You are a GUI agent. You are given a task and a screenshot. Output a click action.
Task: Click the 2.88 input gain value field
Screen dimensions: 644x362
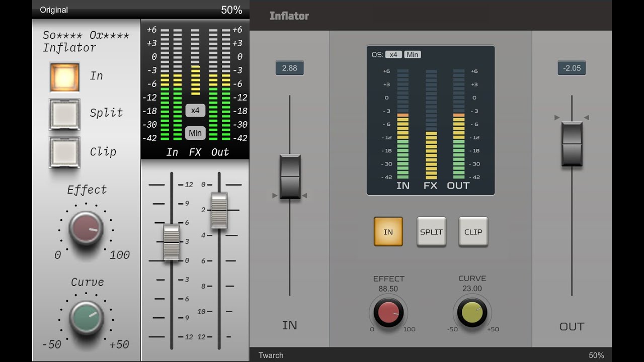click(x=289, y=68)
